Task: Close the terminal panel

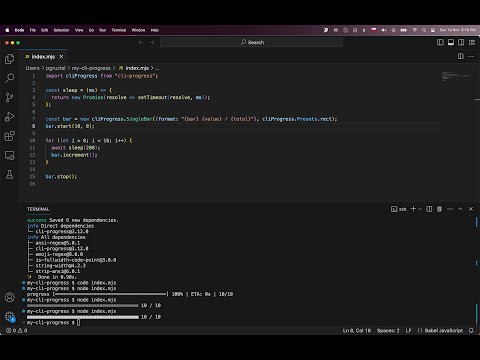Action: [471, 209]
